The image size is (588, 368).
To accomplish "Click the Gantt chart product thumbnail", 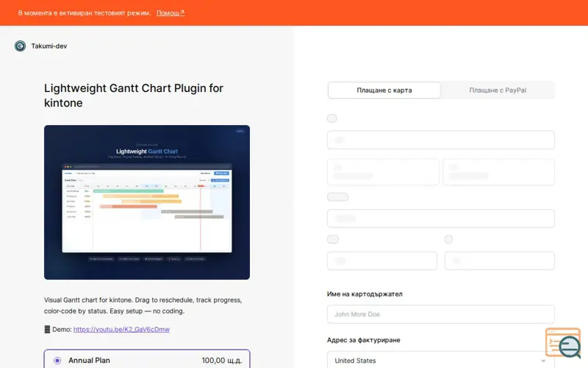I will [x=147, y=202].
